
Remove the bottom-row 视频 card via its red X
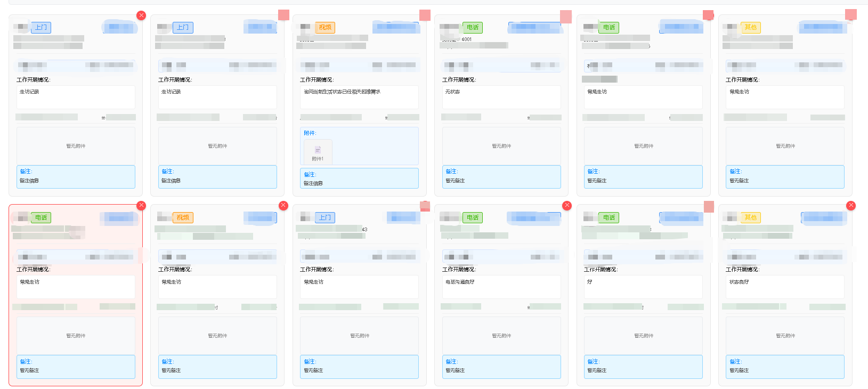tap(283, 206)
